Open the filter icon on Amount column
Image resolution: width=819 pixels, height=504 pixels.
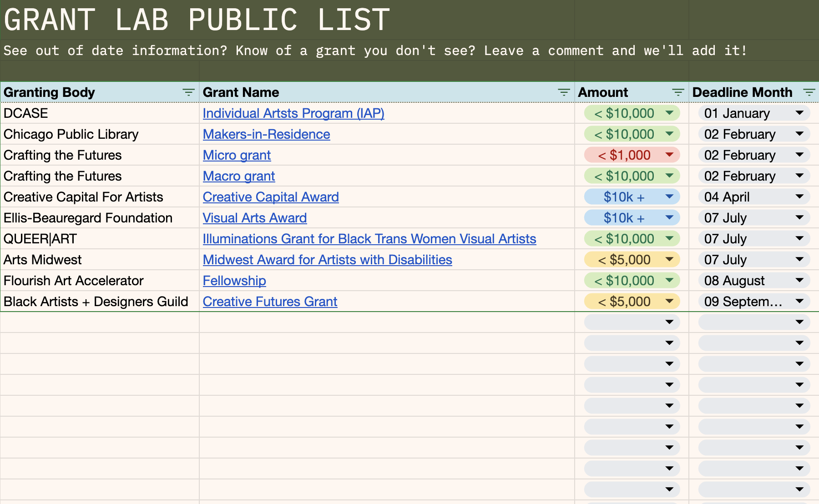pyautogui.click(x=677, y=92)
